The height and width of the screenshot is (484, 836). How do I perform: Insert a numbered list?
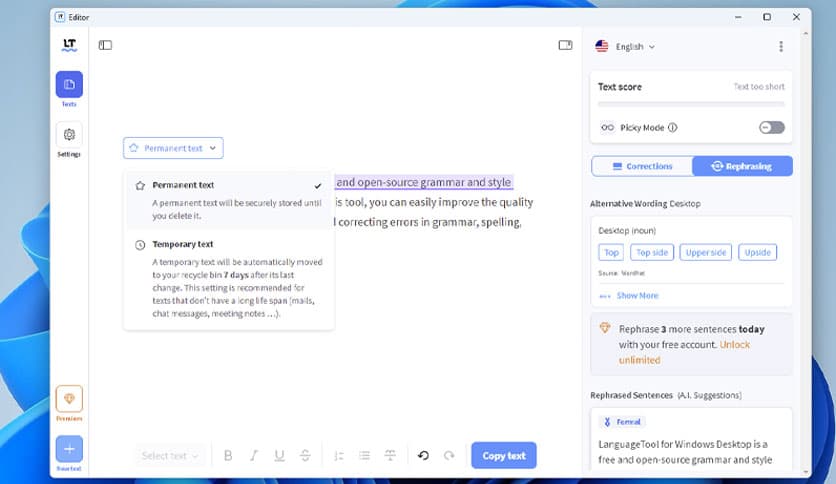point(339,455)
